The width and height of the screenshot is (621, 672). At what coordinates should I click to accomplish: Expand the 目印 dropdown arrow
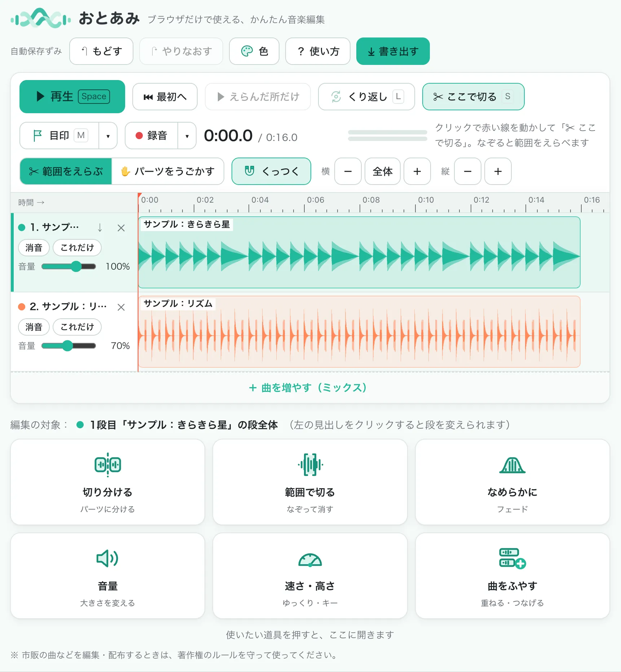pyautogui.click(x=108, y=136)
